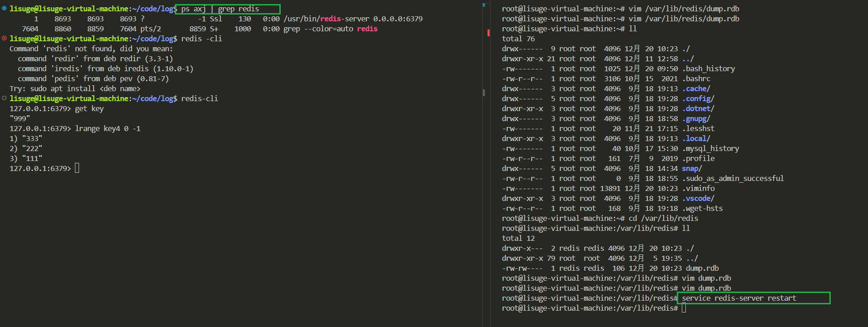Click the 'cd /var/lib/redis' command
This screenshot has width=868, height=327.
(x=663, y=218)
